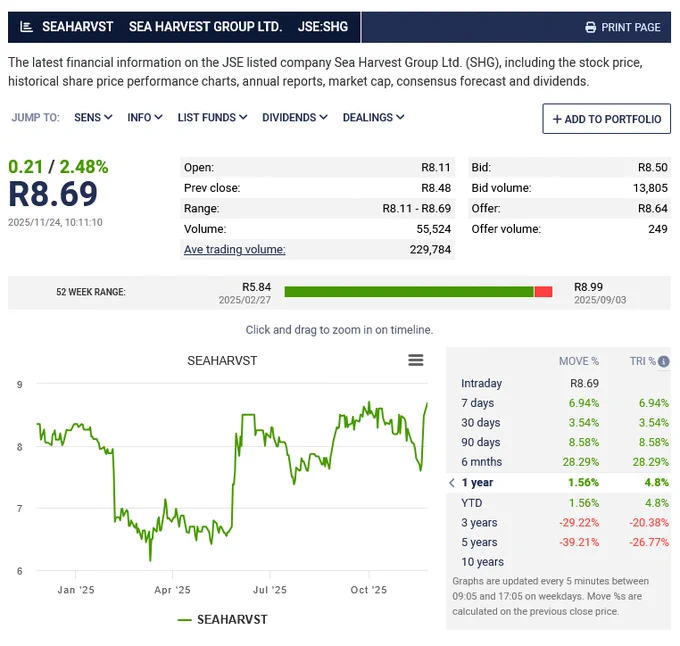680x646 pixels.
Task: Click the 6 mnths move value 28.29%
Action: click(581, 462)
